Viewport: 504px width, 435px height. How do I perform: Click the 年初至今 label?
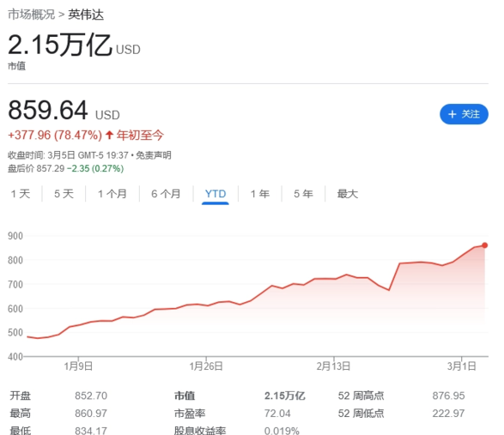(x=140, y=135)
